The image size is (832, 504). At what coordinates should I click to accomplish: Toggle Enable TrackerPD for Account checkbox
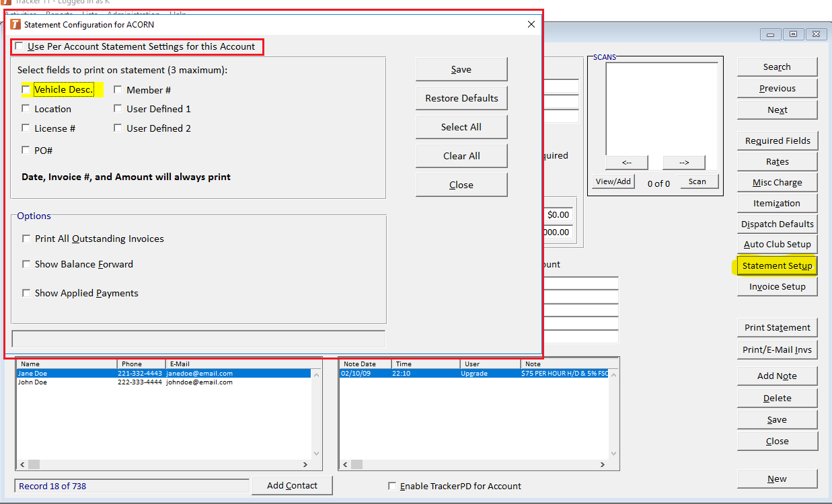[x=392, y=487]
